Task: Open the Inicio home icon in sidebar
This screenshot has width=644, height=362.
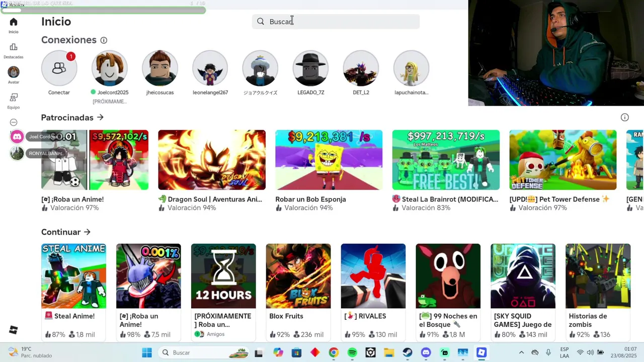Action: pos(14,22)
